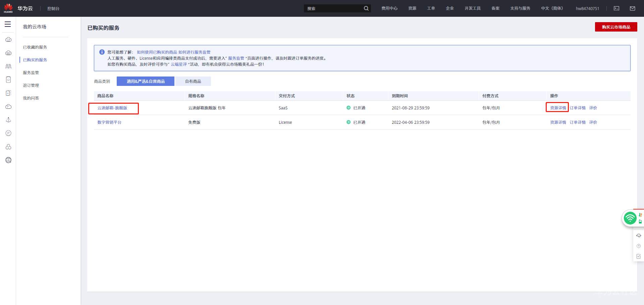The height and width of the screenshot is (305, 644).
Task: Click the License delivery method cell
Action: pos(285,122)
